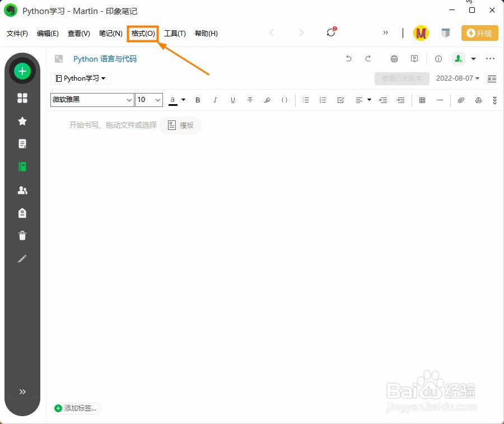
Task: Navigate forward with the right arrow
Action: point(301,32)
